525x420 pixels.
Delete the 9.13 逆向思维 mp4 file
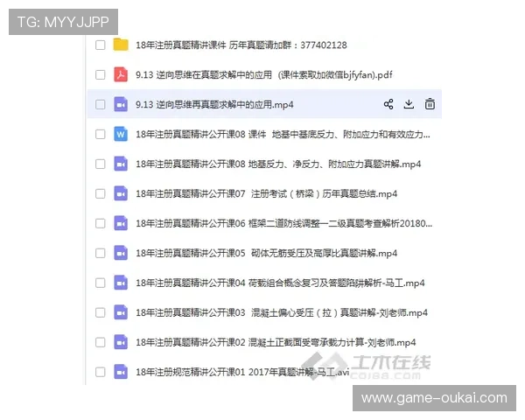click(430, 104)
